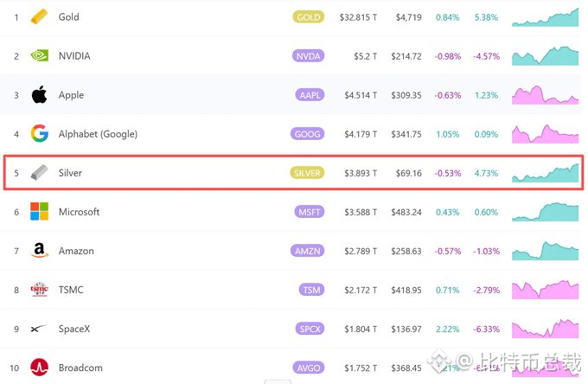
Task: Select NVIDIA price $214.72
Action: pyautogui.click(x=406, y=56)
